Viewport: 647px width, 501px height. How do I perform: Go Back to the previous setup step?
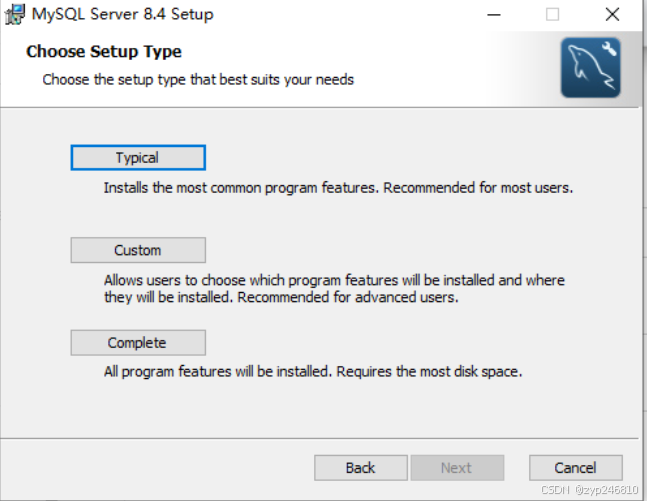pos(361,468)
